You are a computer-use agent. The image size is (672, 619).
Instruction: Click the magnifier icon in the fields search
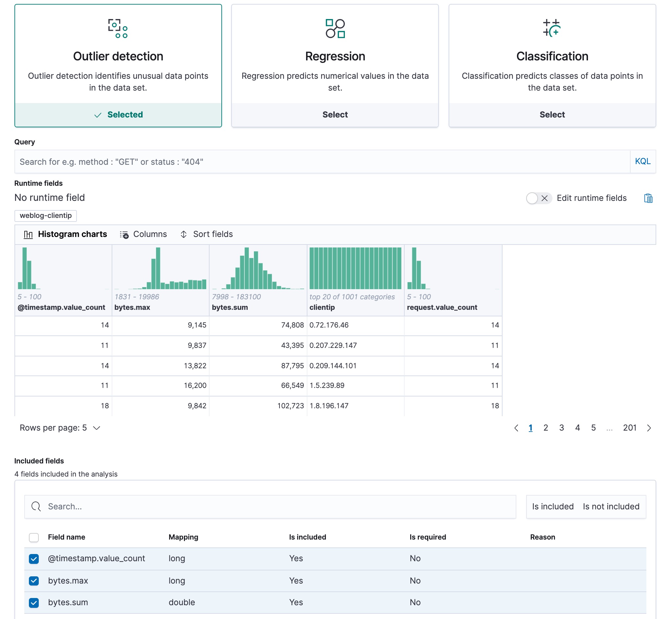(35, 506)
